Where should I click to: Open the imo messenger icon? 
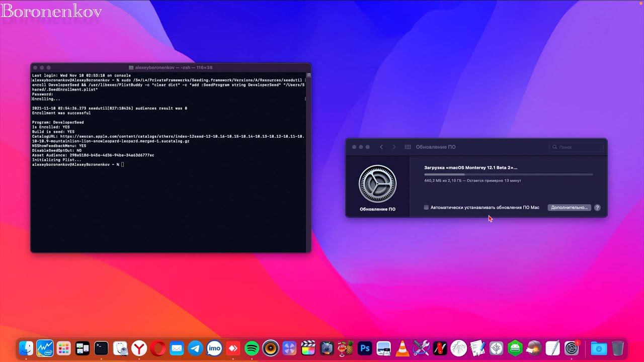tap(214, 348)
